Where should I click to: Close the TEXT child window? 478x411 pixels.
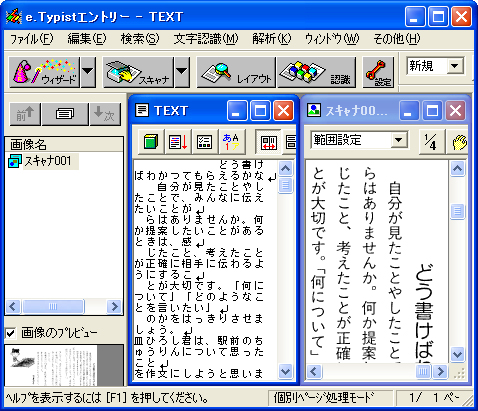284,111
